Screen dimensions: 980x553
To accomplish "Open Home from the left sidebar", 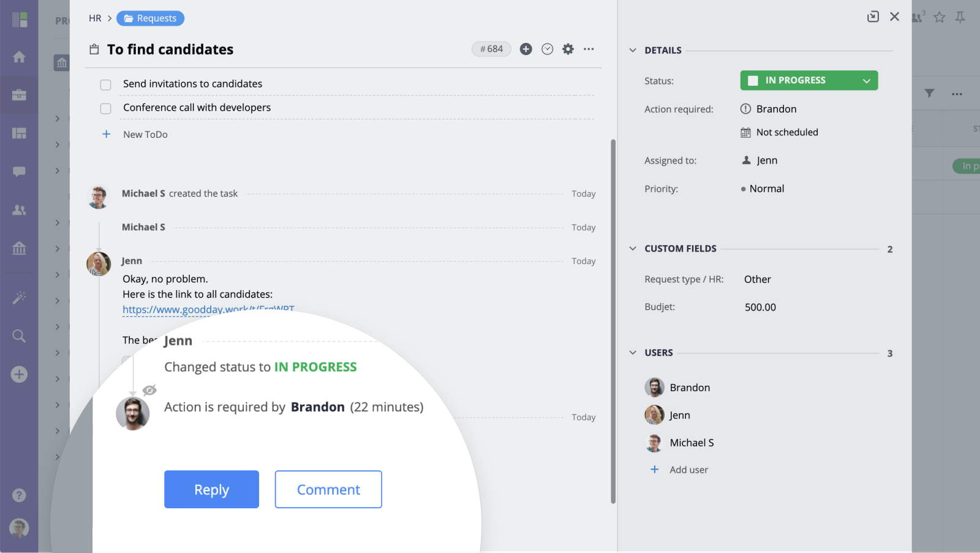I will pyautogui.click(x=19, y=57).
